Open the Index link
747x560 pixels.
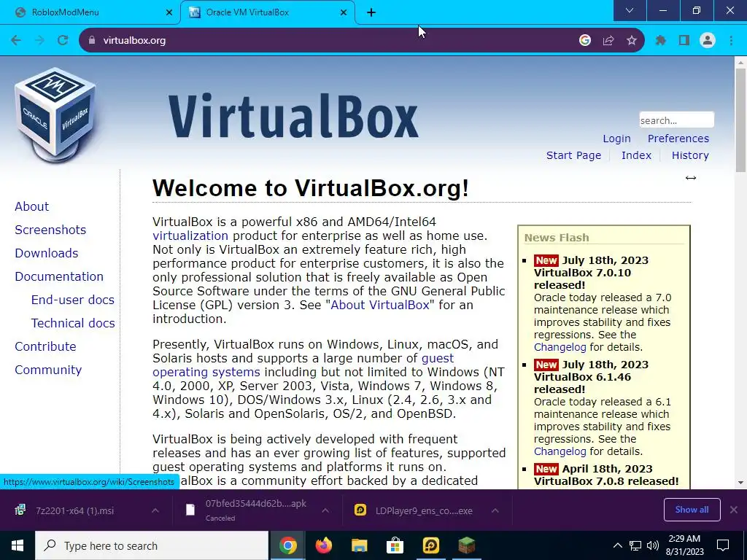pyautogui.click(x=636, y=155)
